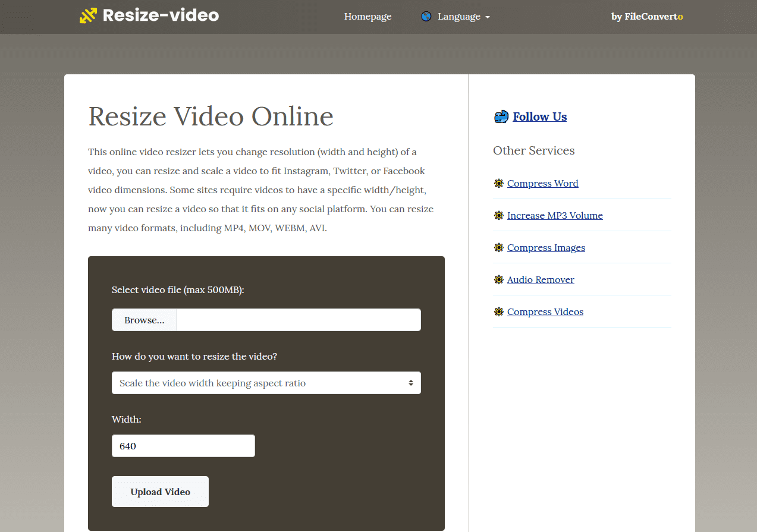Click the Upload Video button
757x532 pixels.
click(160, 492)
